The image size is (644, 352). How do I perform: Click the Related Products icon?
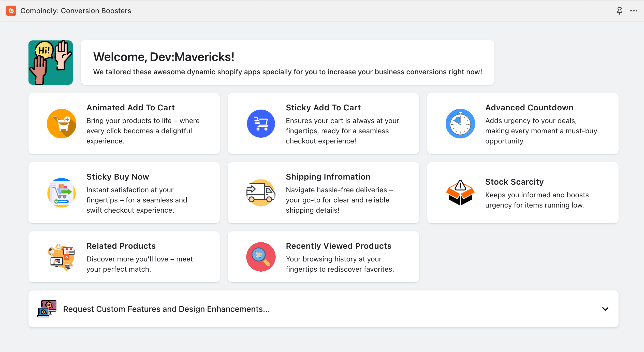[62, 257]
